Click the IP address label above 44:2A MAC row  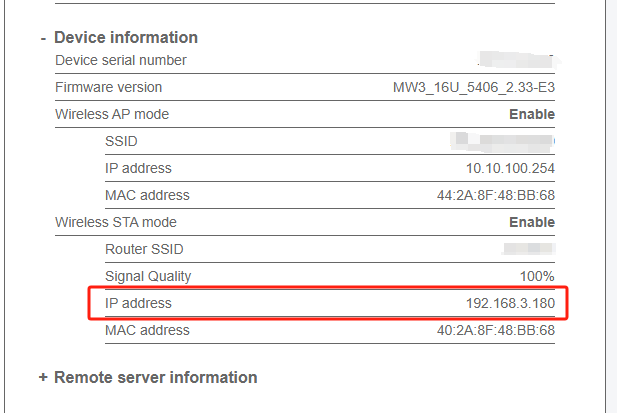(x=138, y=168)
